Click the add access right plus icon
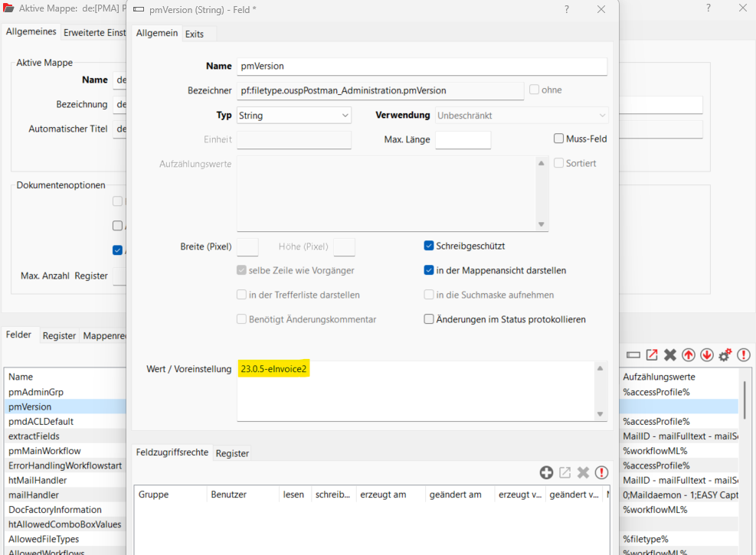Image resolution: width=756 pixels, height=555 pixels. 546,472
